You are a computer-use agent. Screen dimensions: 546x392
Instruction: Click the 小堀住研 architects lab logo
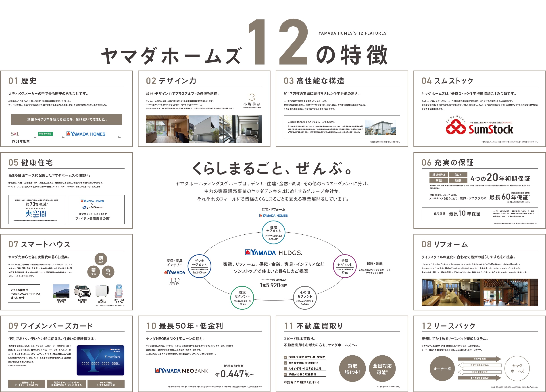click(252, 101)
